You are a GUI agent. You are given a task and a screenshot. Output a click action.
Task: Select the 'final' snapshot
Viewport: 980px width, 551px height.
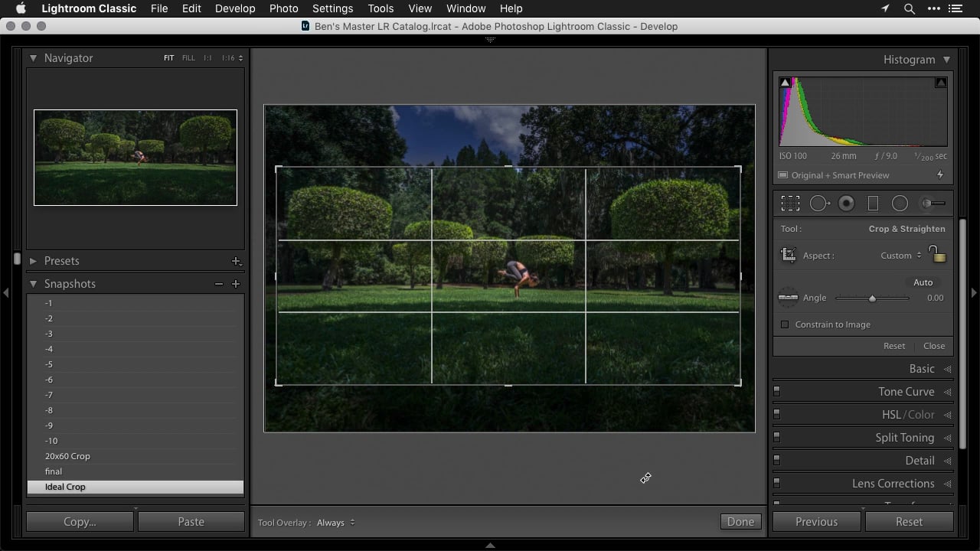tap(136, 471)
